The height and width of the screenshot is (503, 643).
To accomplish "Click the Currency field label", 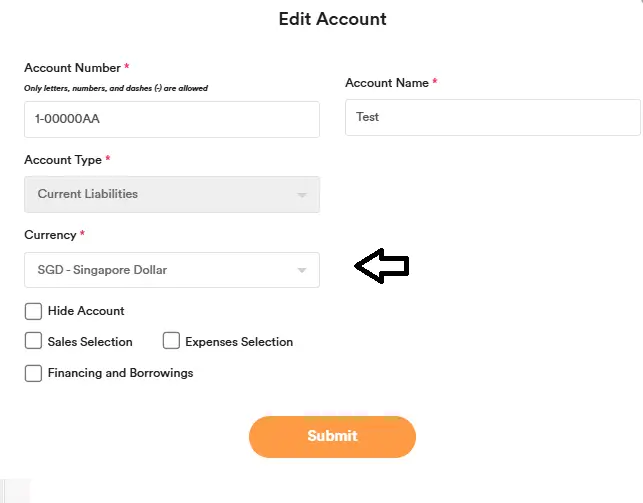I will tap(49, 235).
